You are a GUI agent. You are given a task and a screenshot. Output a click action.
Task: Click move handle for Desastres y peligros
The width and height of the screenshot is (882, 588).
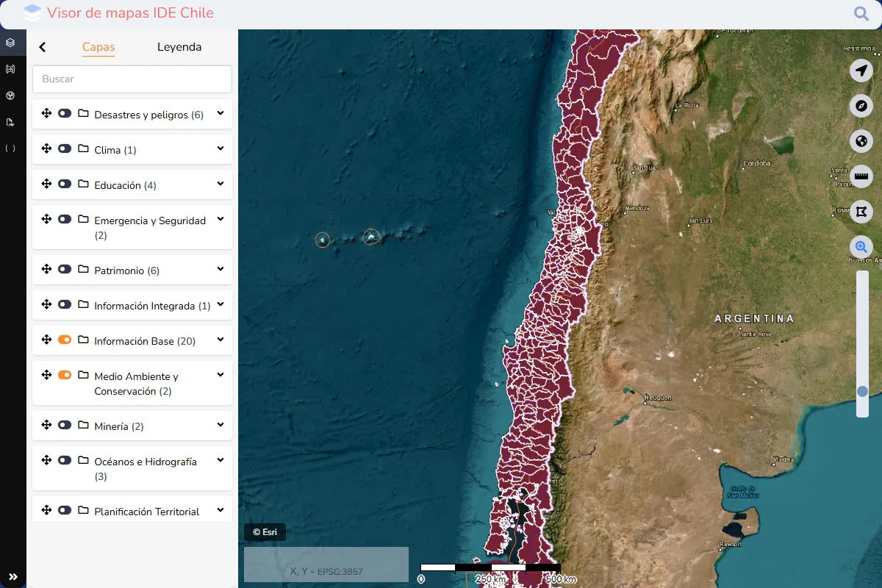tap(46, 113)
